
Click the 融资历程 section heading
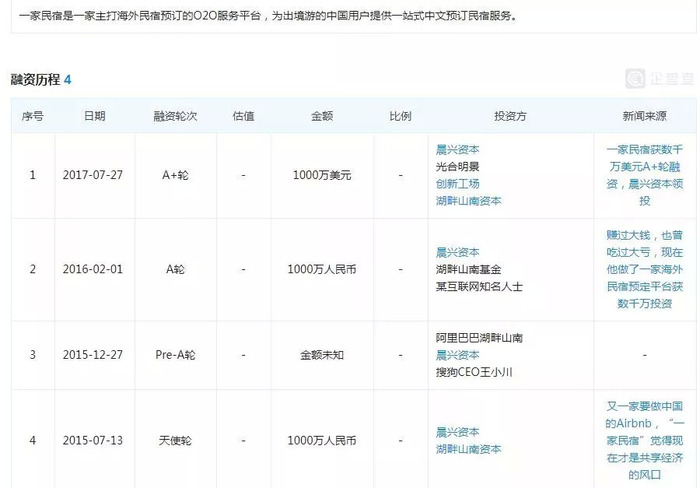(35, 79)
